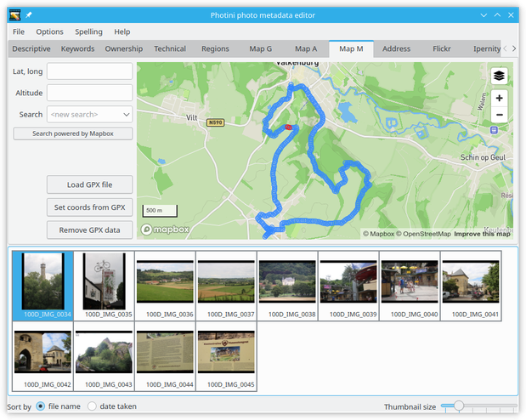Switch to the Map A tab
The width and height of the screenshot is (526, 420).
coord(306,49)
